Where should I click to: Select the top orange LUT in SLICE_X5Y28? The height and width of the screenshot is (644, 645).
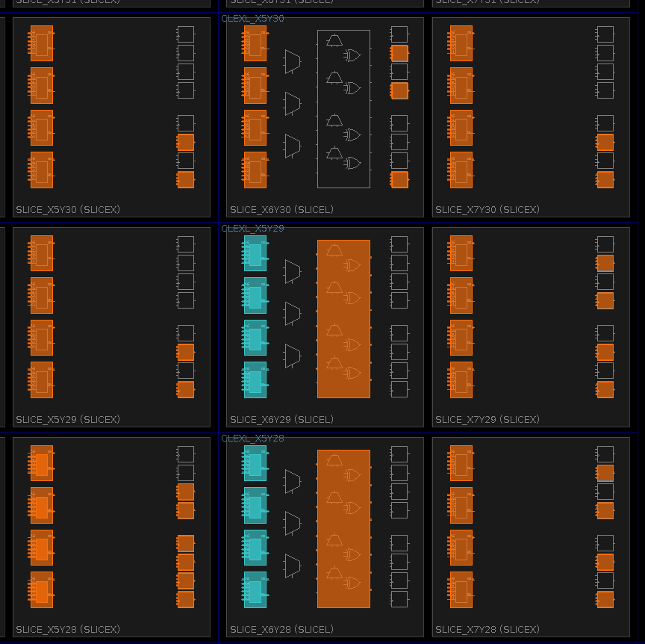pyautogui.click(x=42, y=463)
